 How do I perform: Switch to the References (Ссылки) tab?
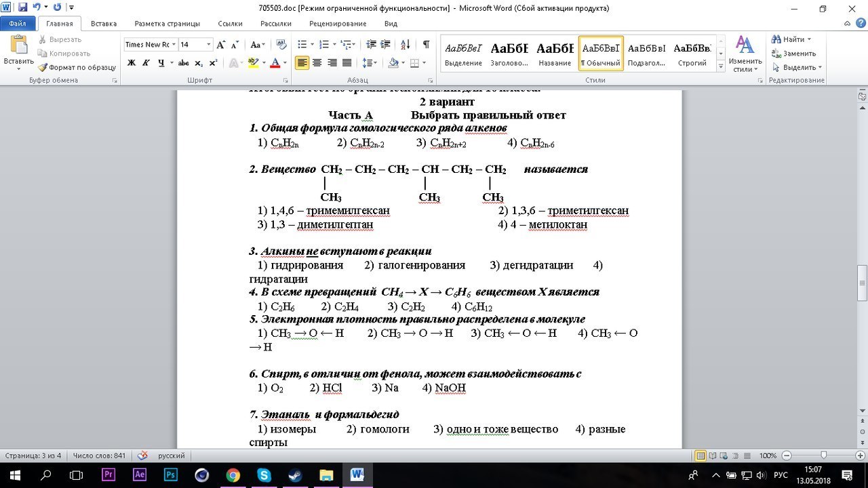point(230,23)
